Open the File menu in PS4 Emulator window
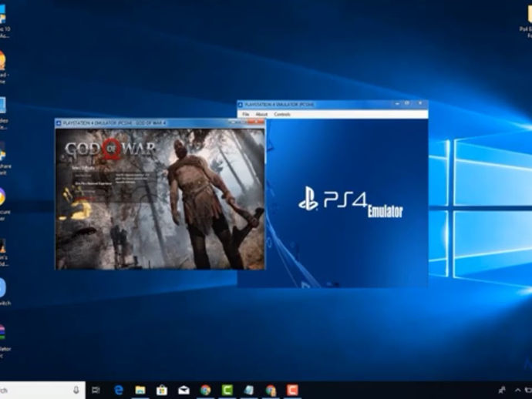This screenshot has width=532, height=399. coord(246,114)
